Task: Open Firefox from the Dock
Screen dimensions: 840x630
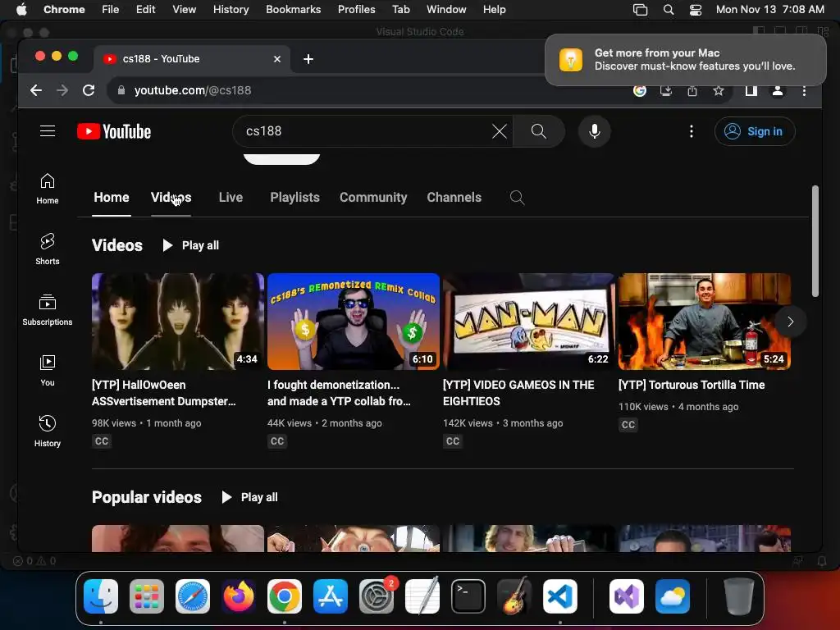Action: (239, 596)
